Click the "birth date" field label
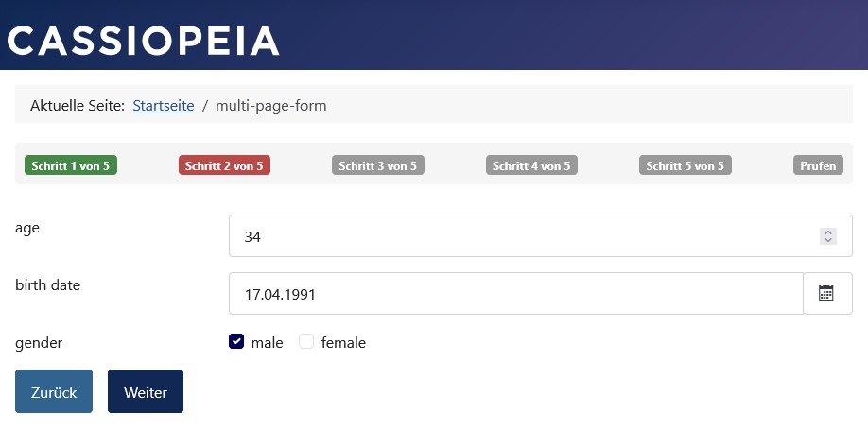The image size is (868, 447). (x=47, y=284)
